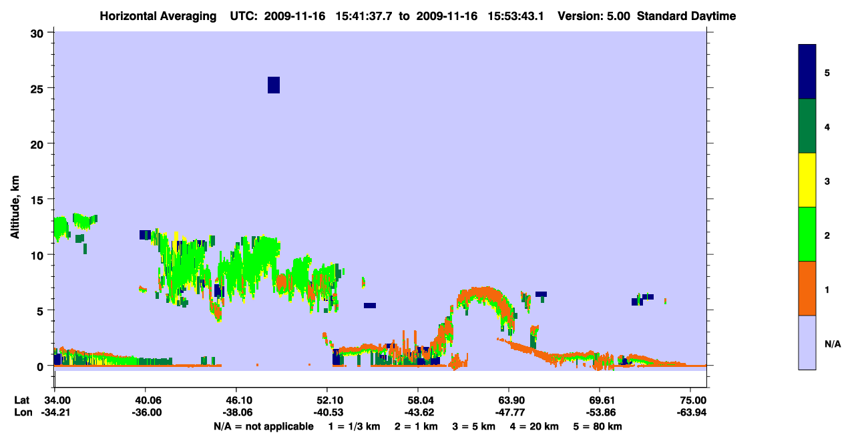Click the dark green color bar segment 4
868x445 pixels.
click(807, 126)
